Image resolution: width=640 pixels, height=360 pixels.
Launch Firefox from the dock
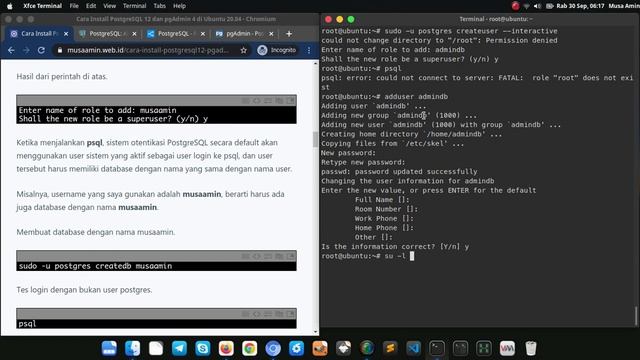pos(226,348)
